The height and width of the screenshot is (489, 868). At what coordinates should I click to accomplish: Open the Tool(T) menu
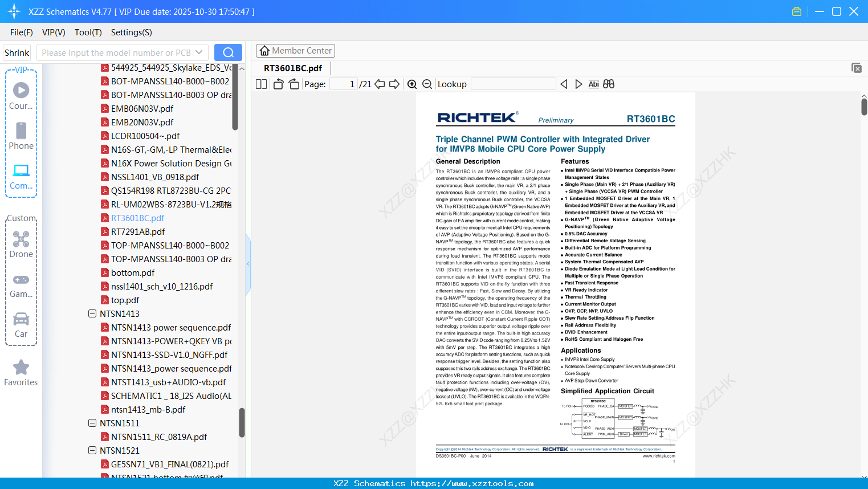(x=88, y=32)
